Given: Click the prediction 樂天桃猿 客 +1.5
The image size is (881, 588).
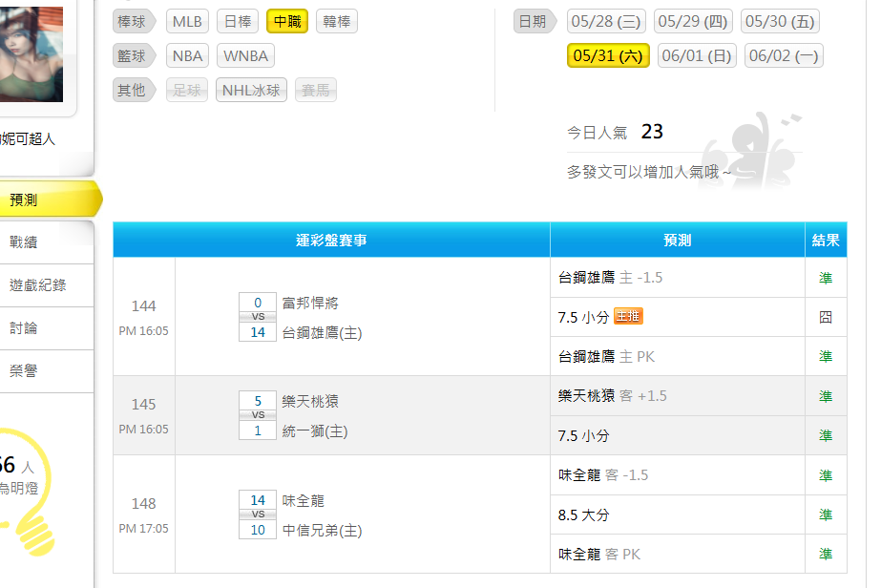Looking at the screenshot, I should 613,396.
